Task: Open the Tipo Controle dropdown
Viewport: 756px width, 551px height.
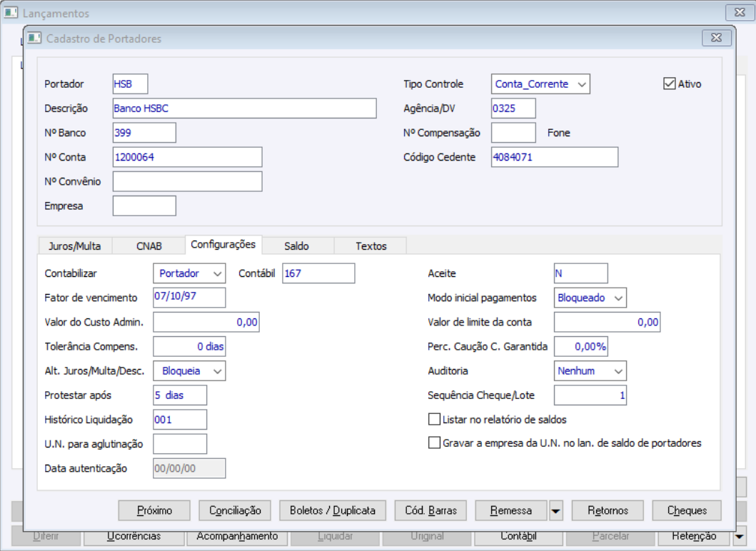Action: (582, 84)
